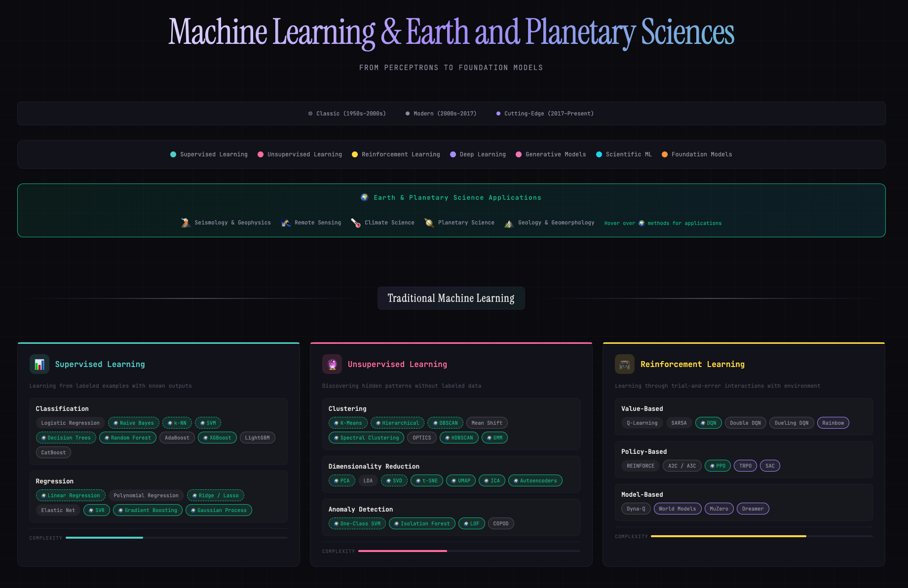Click the Traditional Machine Learning section heading
This screenshot has height=588, width=908.
tap(451, 298)
